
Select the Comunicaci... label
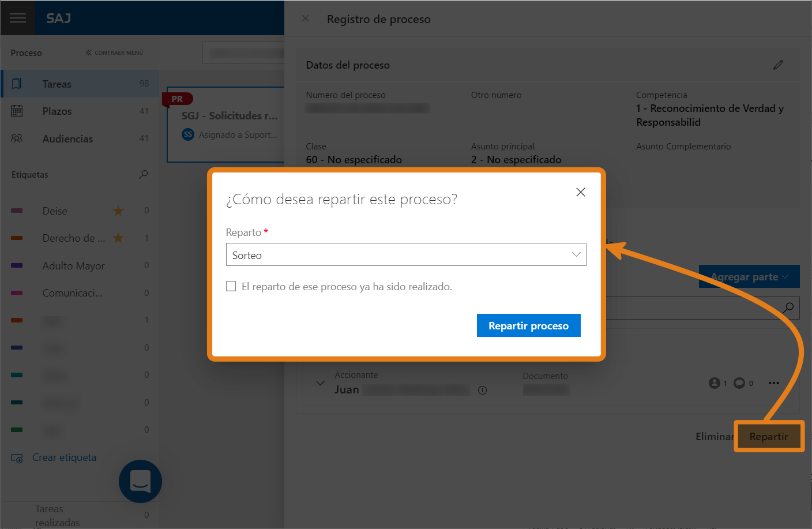click(72, 292)
